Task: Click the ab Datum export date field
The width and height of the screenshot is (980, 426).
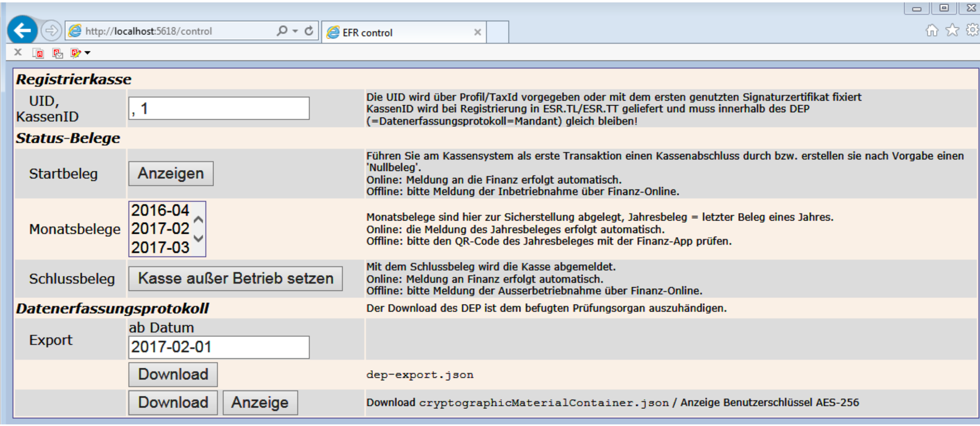Action: click(x=219, y=347)
